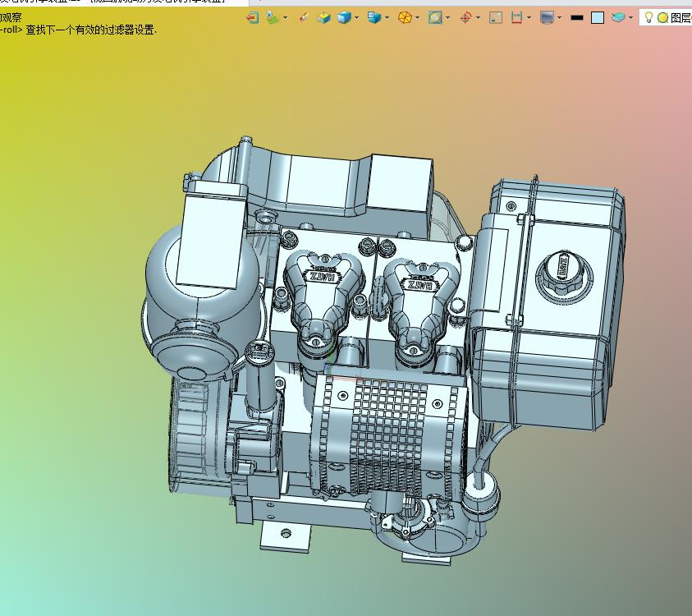Select the paintbrush tool icon
The width and height of the screenshot is (692, 616).
tap(304, 18)
